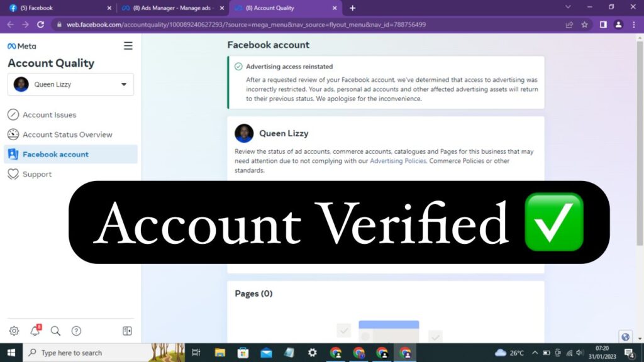Click the Meta logo
Viewport: 644px width, 362px height.
click(22, 47)
